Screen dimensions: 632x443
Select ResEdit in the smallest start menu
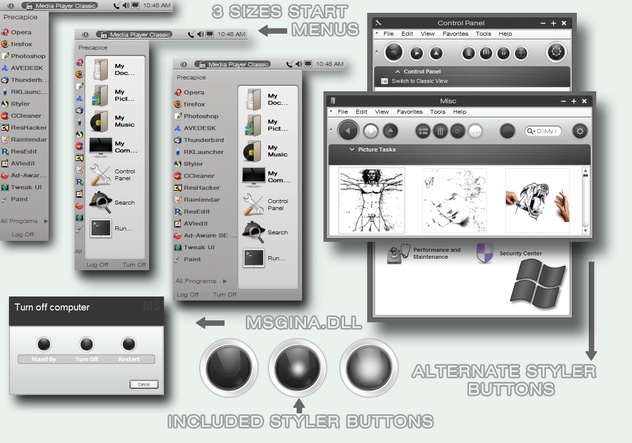coord(19,151)
